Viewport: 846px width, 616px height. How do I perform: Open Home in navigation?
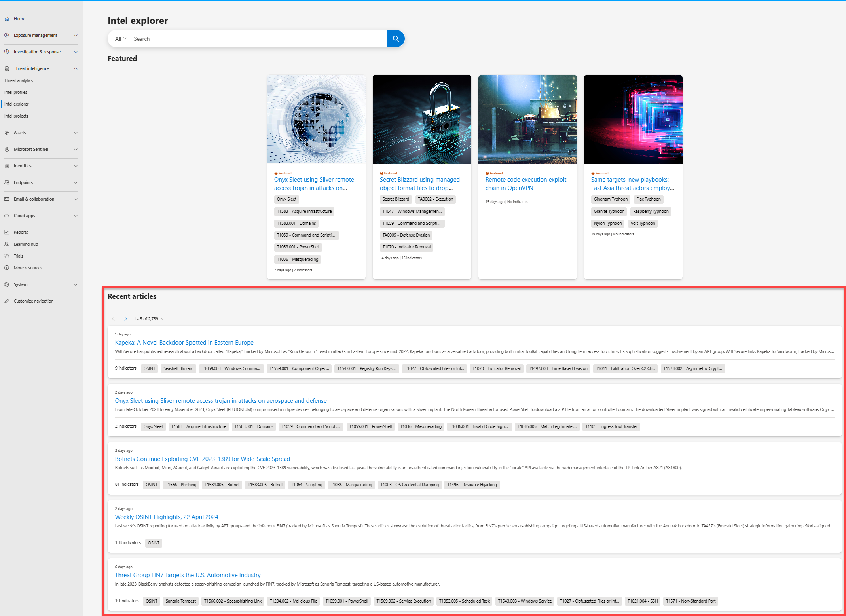click(x=19, y=19)
